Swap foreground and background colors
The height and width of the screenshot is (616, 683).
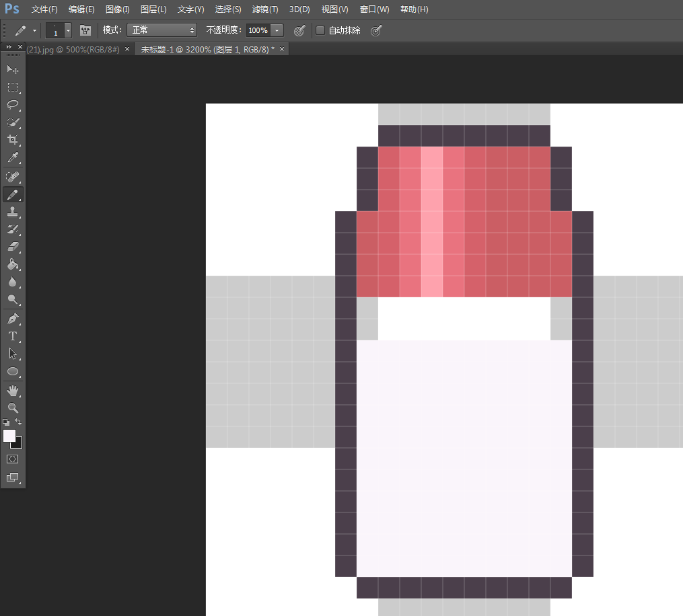click(18, 422)
